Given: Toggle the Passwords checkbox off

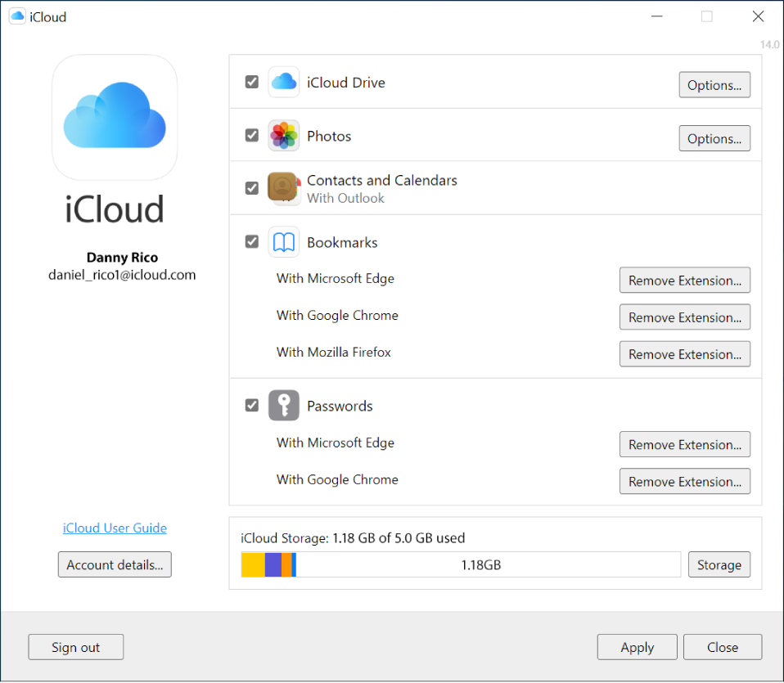Looking at the screenshot, I should click(251, 405).
